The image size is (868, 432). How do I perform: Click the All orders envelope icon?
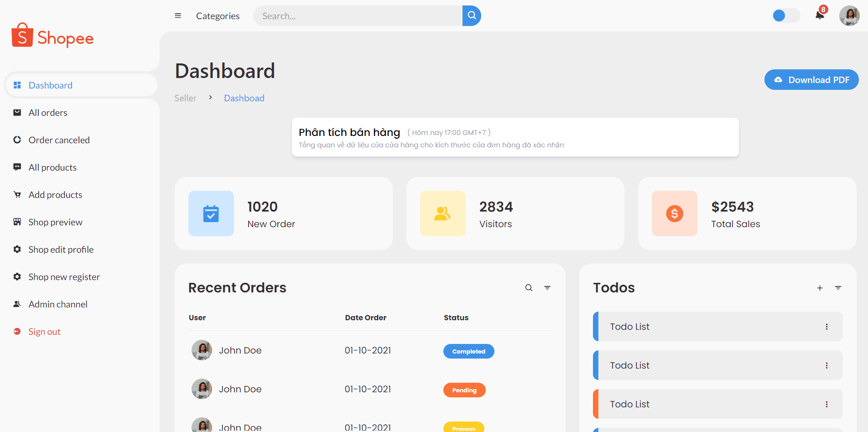click(17, 113)
